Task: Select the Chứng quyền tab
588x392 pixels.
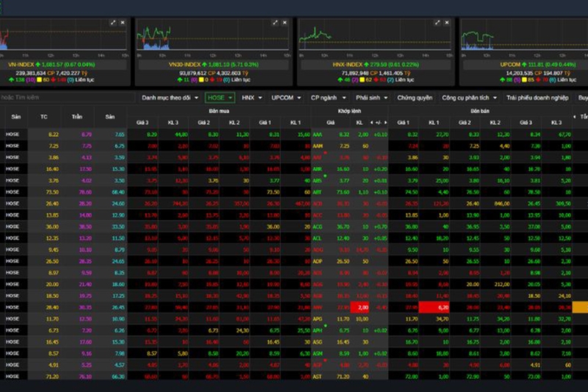Action: point(415,98)
